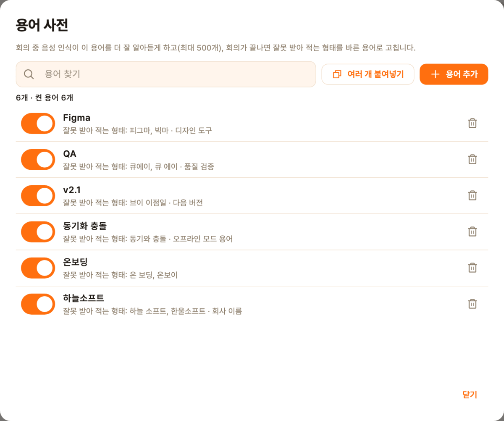Disable the QA term switch
Image resolution: width=504 pixels, height=421 pixels.
pyautogui.click(x=38, y=160)
